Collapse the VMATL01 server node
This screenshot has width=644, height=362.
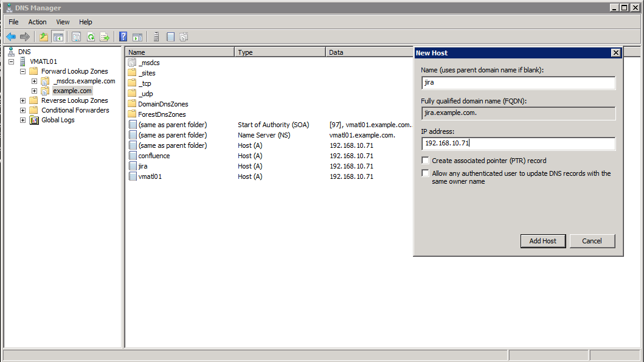12,61
